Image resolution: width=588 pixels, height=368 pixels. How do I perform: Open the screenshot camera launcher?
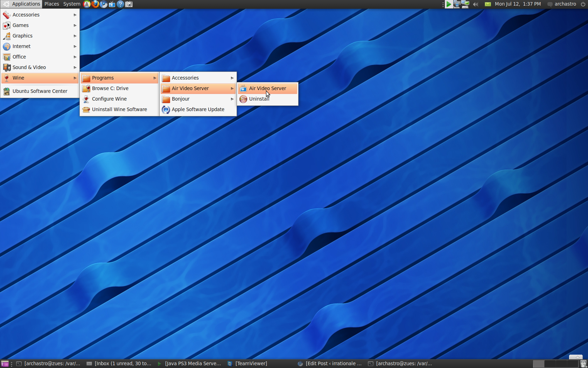tap(129, 4)
